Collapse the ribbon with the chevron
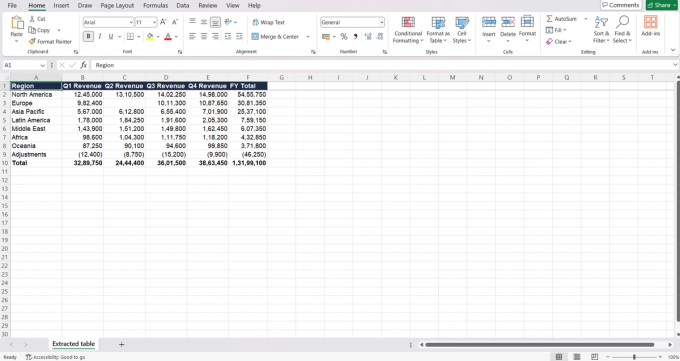This screenshot has height=361, width=680. click(x=673, y=50)
